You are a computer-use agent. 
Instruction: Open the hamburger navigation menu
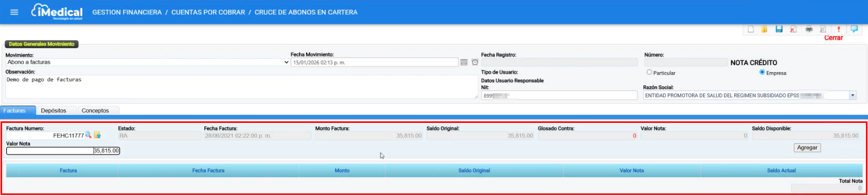point(15,12)
